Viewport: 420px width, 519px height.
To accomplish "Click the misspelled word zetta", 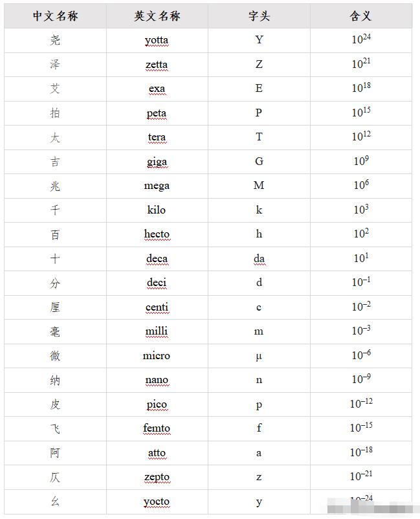I will [157, 65].
